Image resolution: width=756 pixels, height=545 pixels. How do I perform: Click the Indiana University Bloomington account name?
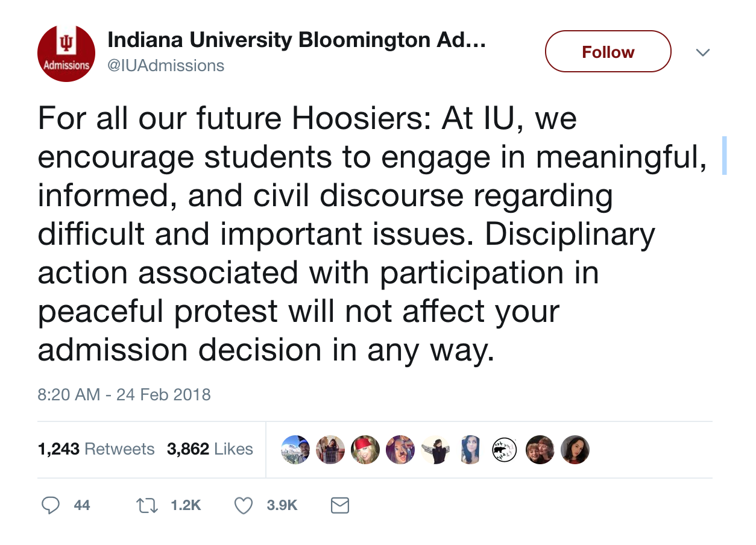coord(296,41)
